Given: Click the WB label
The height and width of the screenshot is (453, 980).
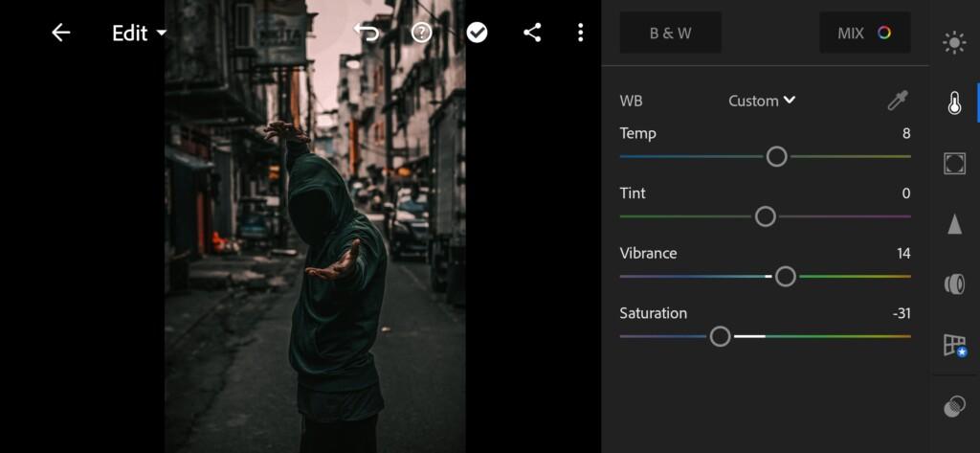Looking at the screenshot, I should point(631,101).
